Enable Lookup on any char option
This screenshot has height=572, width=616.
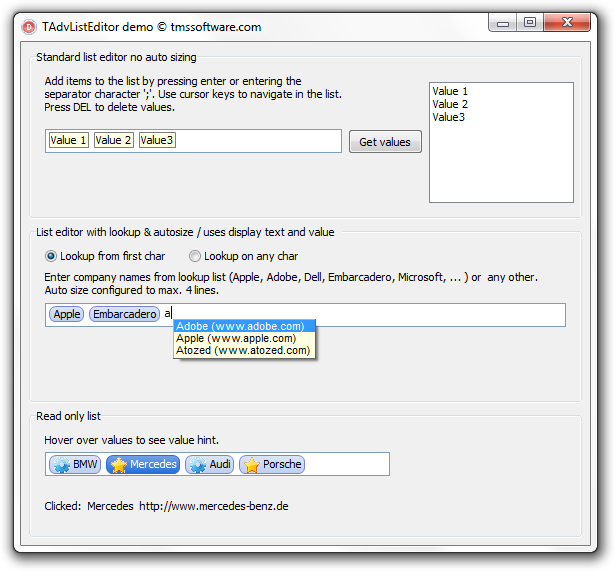click(x=195, y=256)
